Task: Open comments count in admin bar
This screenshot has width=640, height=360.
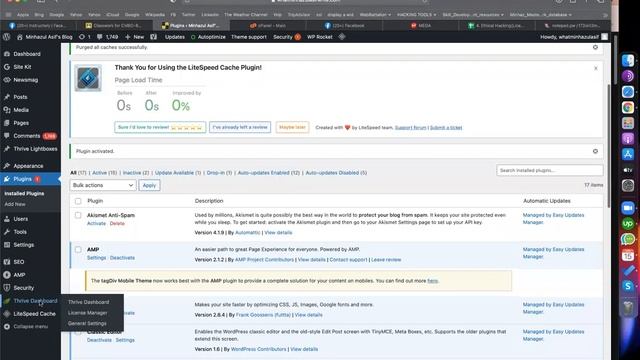Action: pos(107,37)
